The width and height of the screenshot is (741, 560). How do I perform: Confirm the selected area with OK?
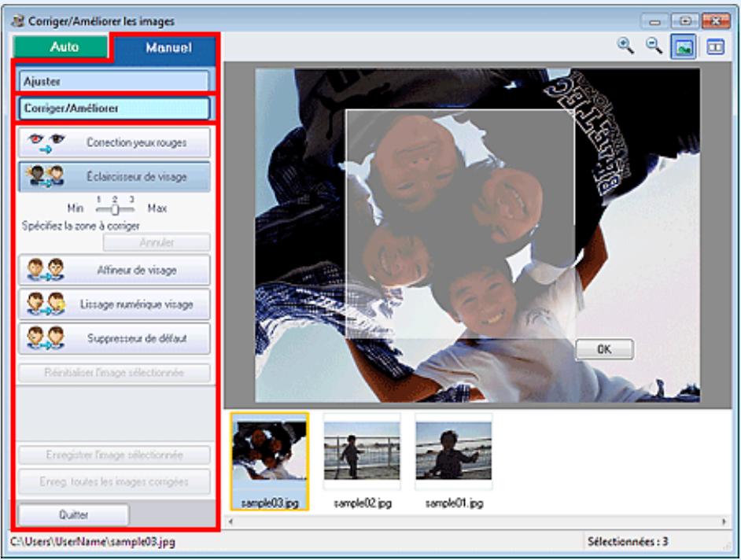604,349
